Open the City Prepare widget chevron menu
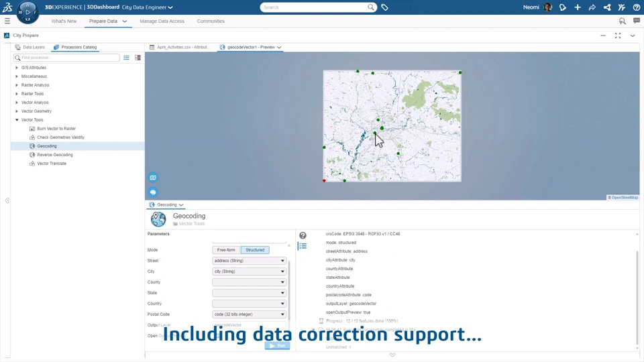The width and height of the screenshot is (644, 362). point(633,36)
